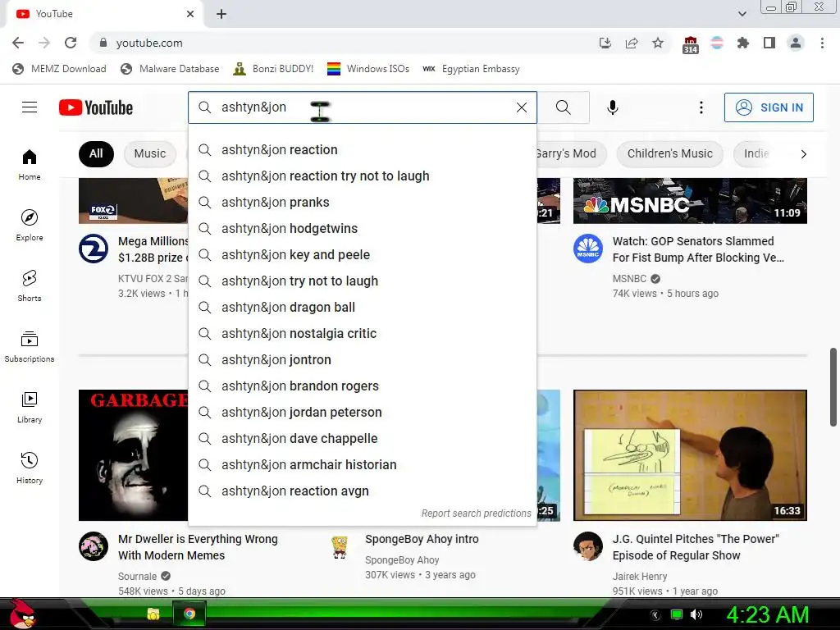The width and height of the screenshot is (840, 630).
Task: Open the YouTube settings three-dot menu
Action: point(701,107)
